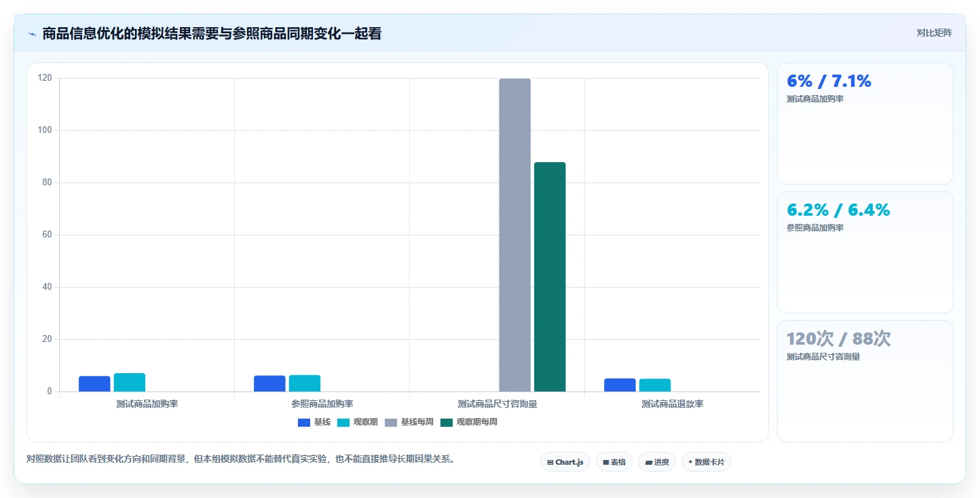Click the 测试商品加购率 caption in the data card
Image resolution: width=980 pixels, height=498 pixels.
tap(815, 99)
